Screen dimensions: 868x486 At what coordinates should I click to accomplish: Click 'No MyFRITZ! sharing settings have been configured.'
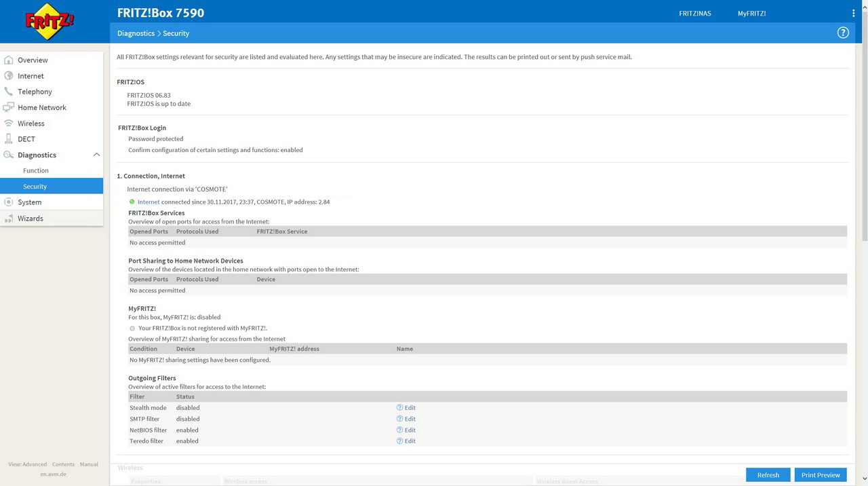pyautogui.click(x=200, y=360)
